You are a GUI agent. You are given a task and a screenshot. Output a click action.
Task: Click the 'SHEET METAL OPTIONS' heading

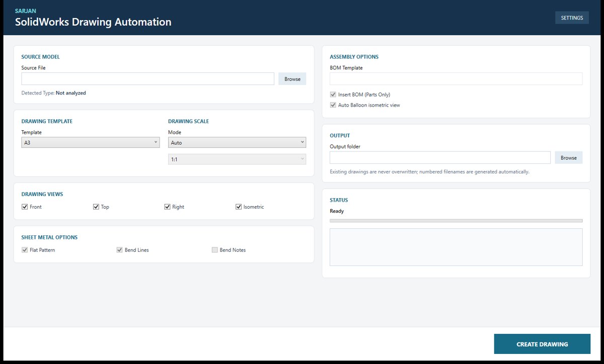pyautogui.click(x=49, y=237)
